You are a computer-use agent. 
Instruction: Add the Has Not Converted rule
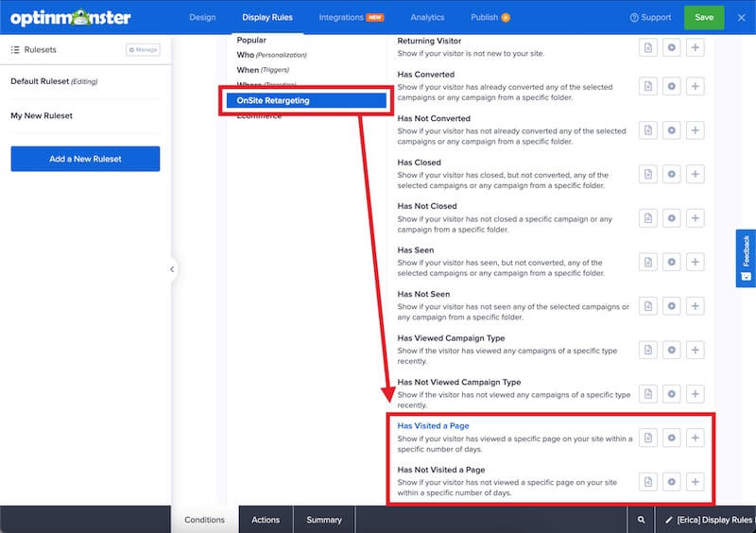696,130
